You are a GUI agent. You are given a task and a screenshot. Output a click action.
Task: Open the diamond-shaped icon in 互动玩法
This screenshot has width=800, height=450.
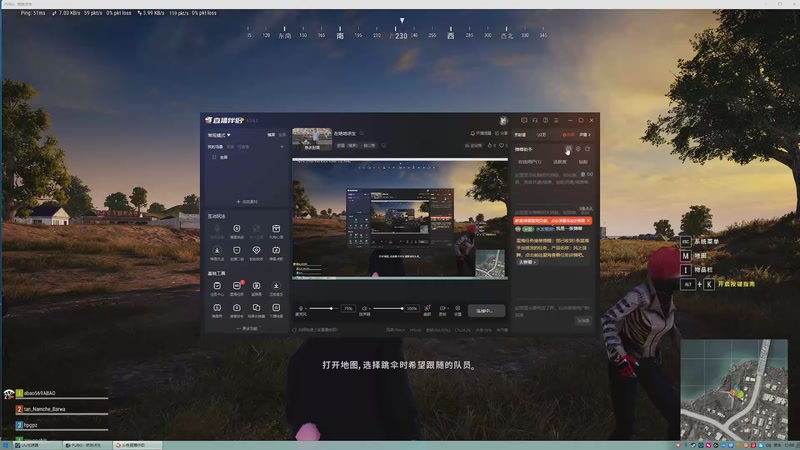coord(256,253)
